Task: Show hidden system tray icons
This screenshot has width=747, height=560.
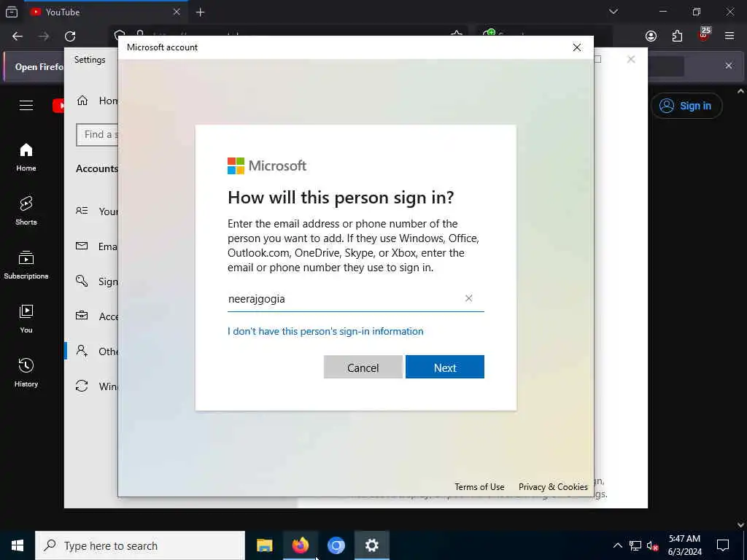Action: coord(617,545)
